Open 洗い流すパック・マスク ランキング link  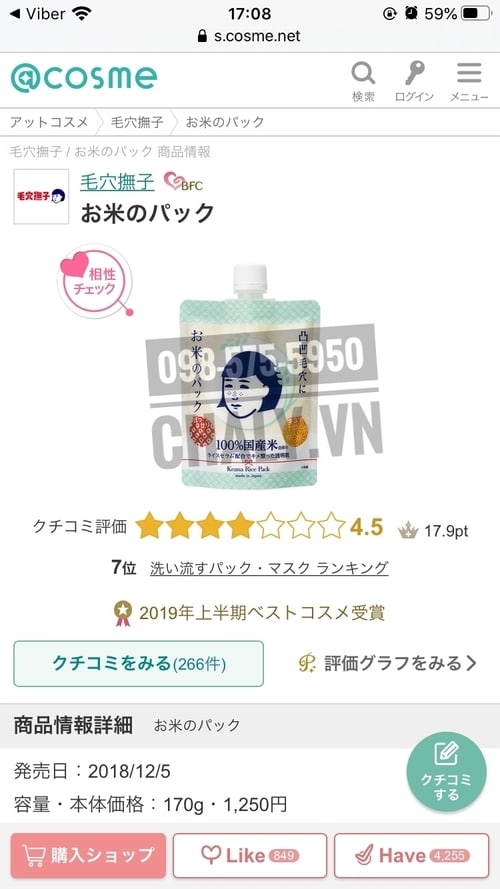tap(269, 568)
